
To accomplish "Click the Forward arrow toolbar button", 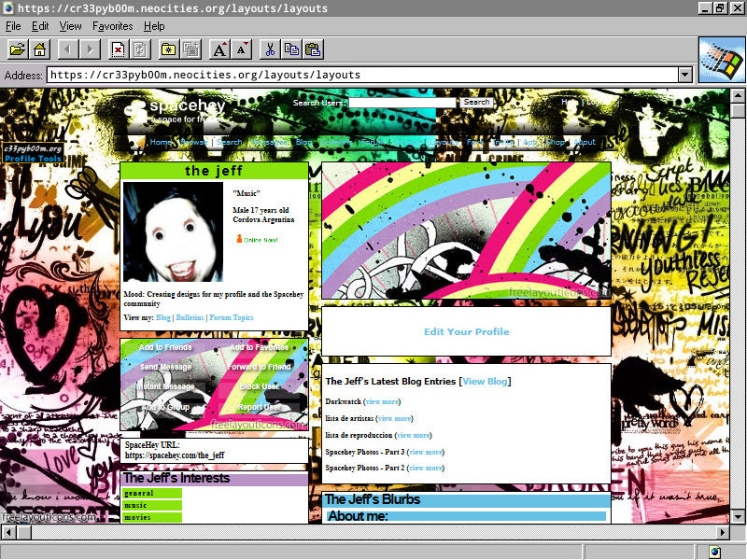I will coord(90,49).
